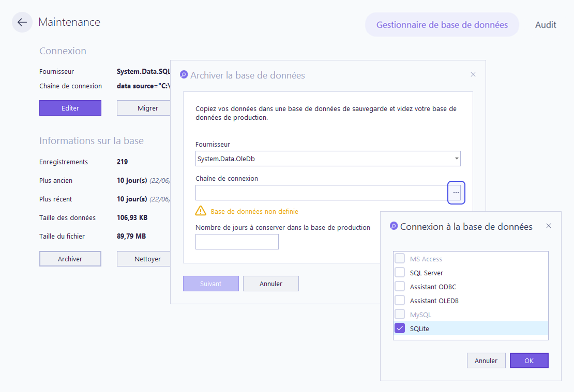Expand the Fournisseur System.Data.OleDb dropdown
574x392 pixels.
pyautogui.click(x=457, y=159)
